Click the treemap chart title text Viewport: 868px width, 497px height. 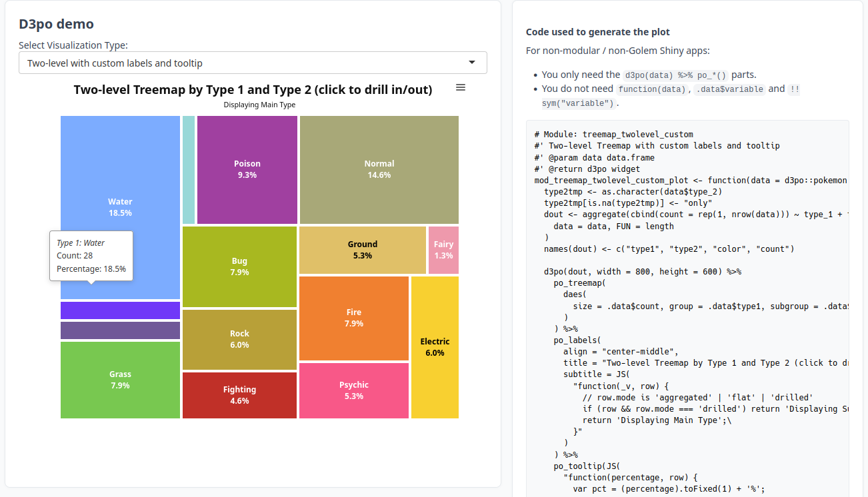[253, 90]
